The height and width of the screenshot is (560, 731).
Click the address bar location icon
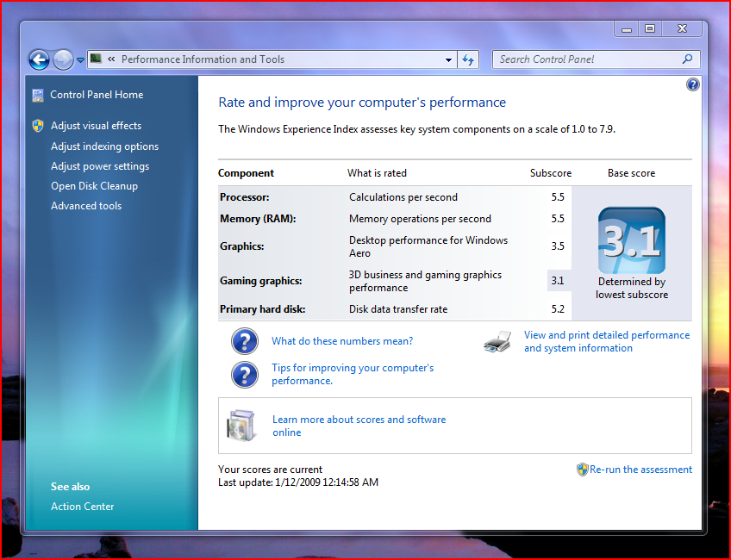(96, 59)
